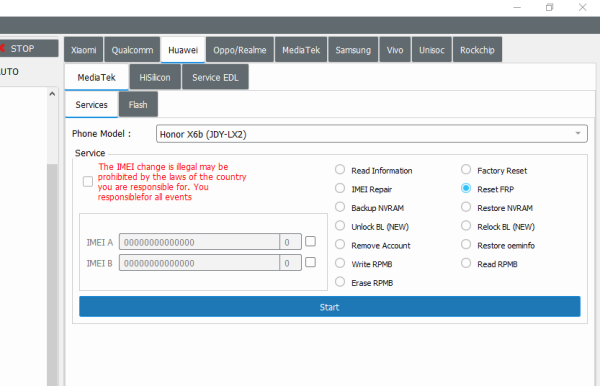Click the IMEI A input field
This screenshot has width=600, height=386.
[x=199, y=242]
